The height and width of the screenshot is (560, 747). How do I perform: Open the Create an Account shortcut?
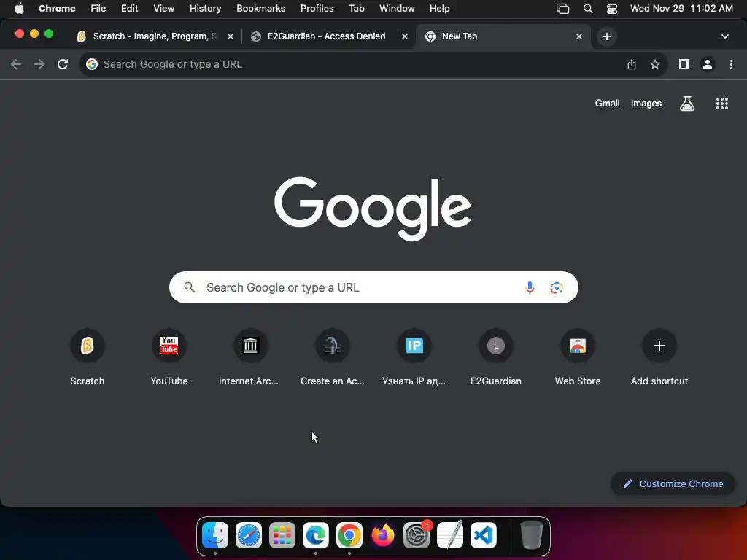click(333, 357)
